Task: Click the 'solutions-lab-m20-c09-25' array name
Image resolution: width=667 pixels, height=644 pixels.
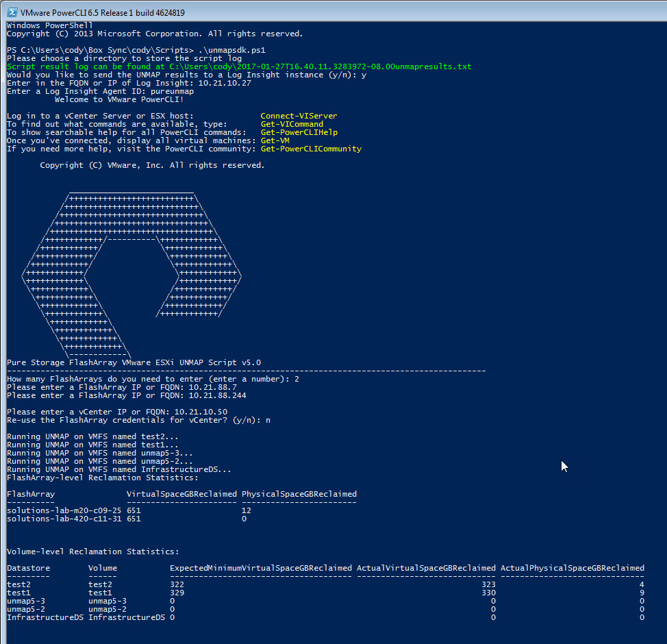Action: tap(64, 510)
